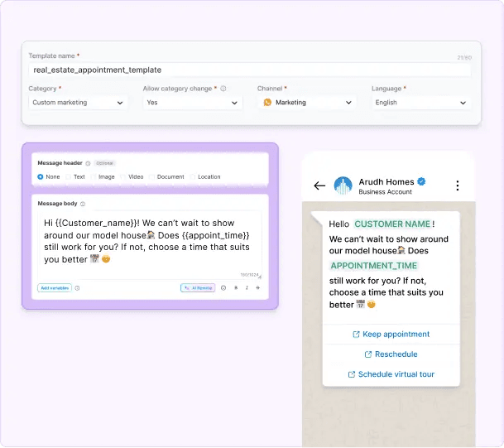Open the Language dropdown set to English
504x448 pixels.
[421, 103]
